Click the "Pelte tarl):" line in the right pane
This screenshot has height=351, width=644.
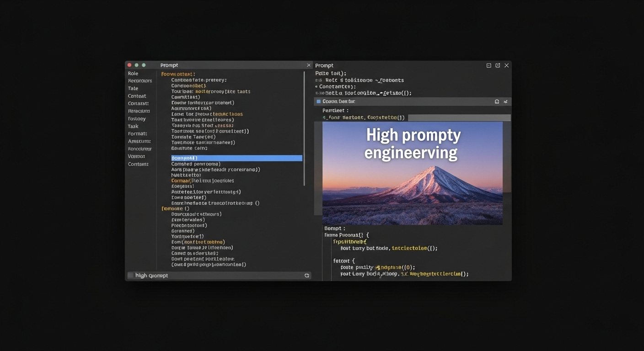[x=331, y=73]
